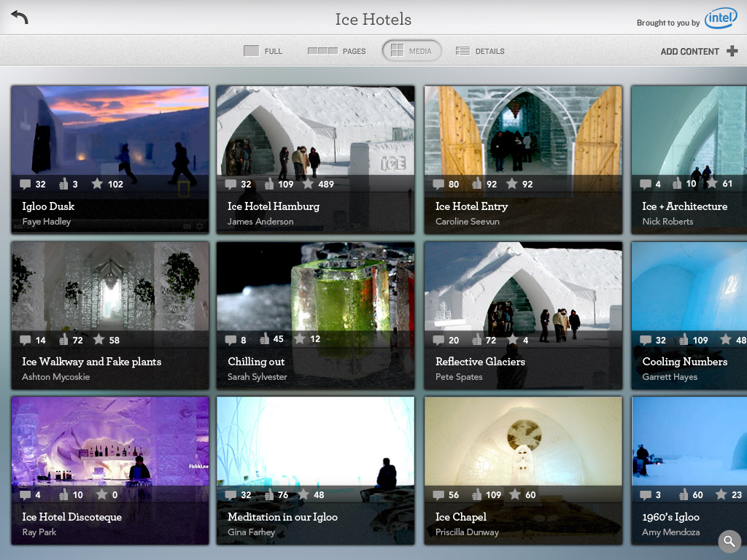747x560 pixels.
Task: Click the plus icon beside Add Content
Action: point(732,51)
